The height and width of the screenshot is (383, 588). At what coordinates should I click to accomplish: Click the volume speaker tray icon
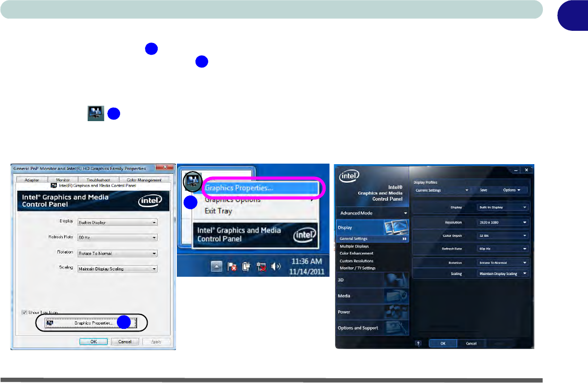pyautogui.click(x=276, y=266)
